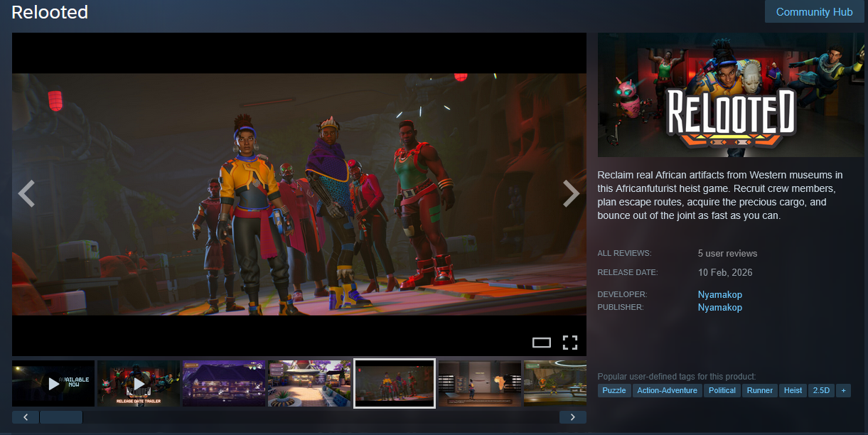Open the Puzzle tag
Screen dimensions: 868x435
pos(614,390)
